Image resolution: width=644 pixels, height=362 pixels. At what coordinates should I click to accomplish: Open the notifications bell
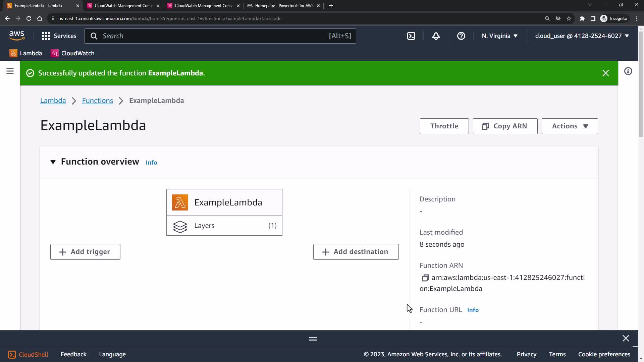pyautogui.click(x=436, y=36)
